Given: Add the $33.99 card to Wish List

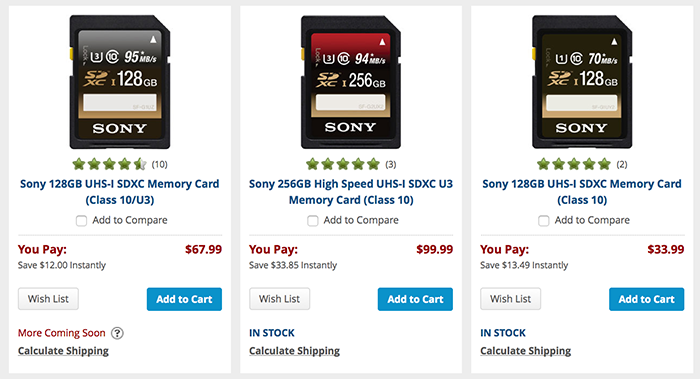Looking at the screenshot, I should (511, 299).
